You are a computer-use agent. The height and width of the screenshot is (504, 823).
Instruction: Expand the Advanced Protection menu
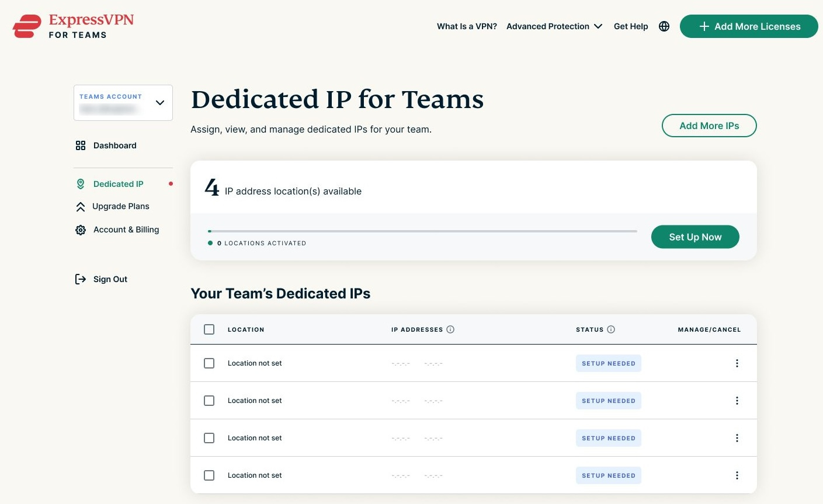click(x=554, y=26)
